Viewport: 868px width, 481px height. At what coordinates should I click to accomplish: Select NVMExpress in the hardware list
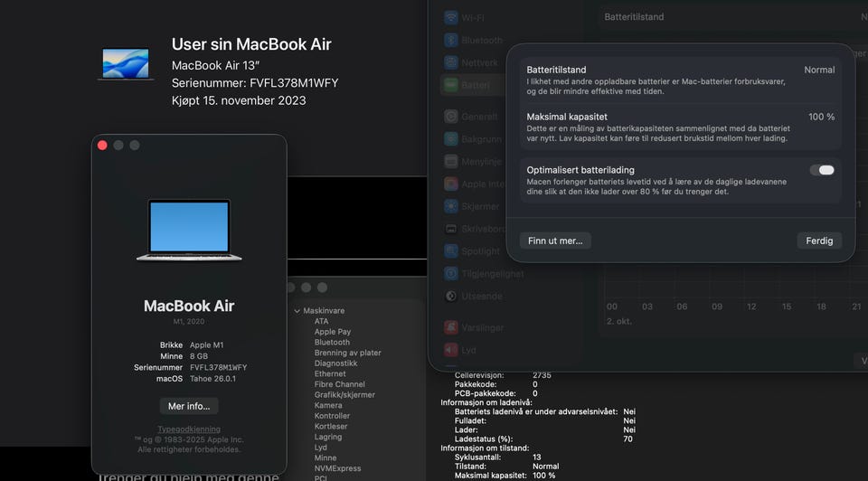coord(337,468)
